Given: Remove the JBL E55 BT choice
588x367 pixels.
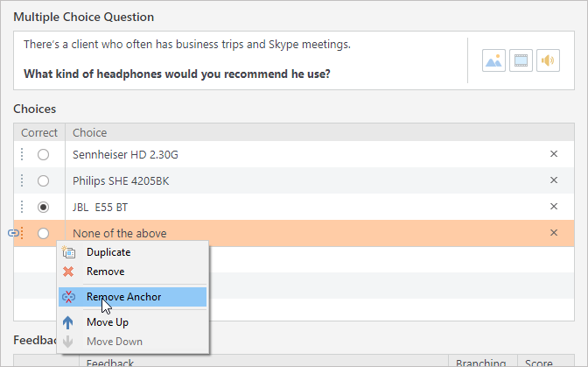Looking at the screenshot, I should pyautogui.click(x=553, y=207).
